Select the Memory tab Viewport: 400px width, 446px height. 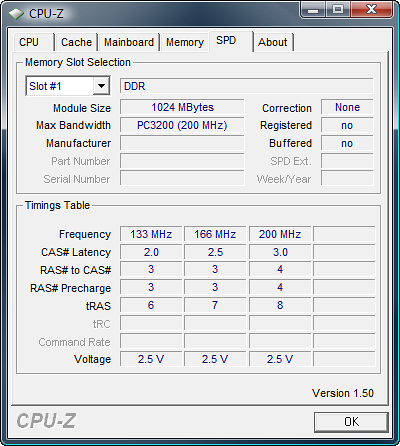185,42
